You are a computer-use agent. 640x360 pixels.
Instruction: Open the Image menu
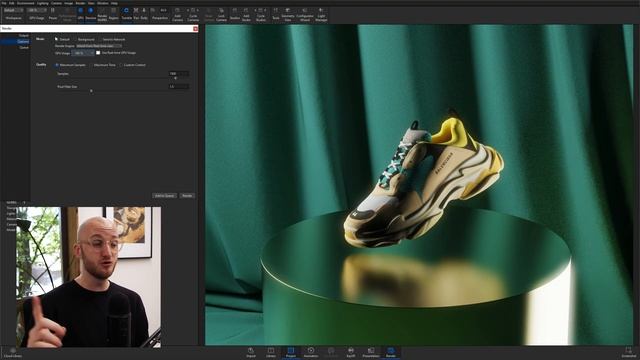click(68, 3)
